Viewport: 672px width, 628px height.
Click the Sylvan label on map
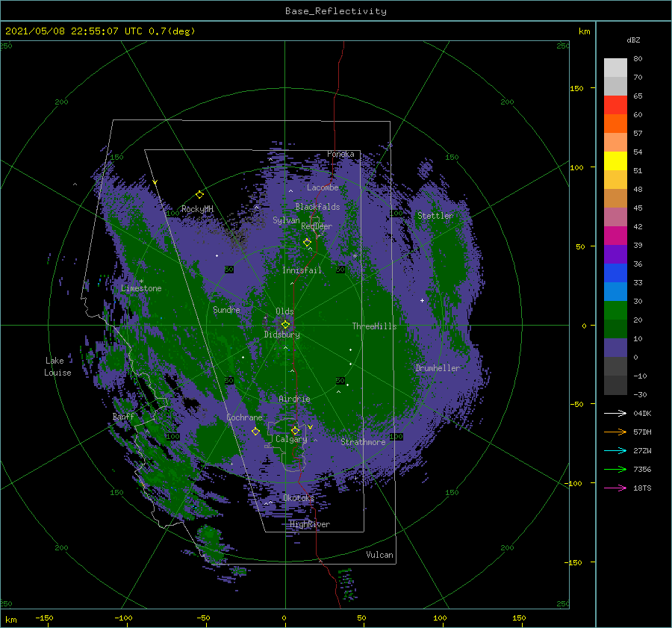tap(286, 220)
